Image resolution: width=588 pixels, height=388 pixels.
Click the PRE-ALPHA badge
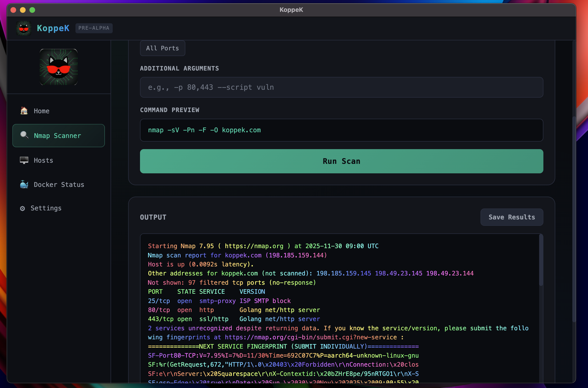94,28
